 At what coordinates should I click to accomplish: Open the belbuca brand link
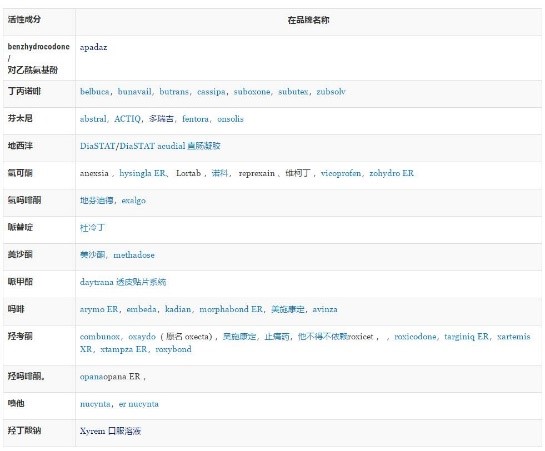95,92
